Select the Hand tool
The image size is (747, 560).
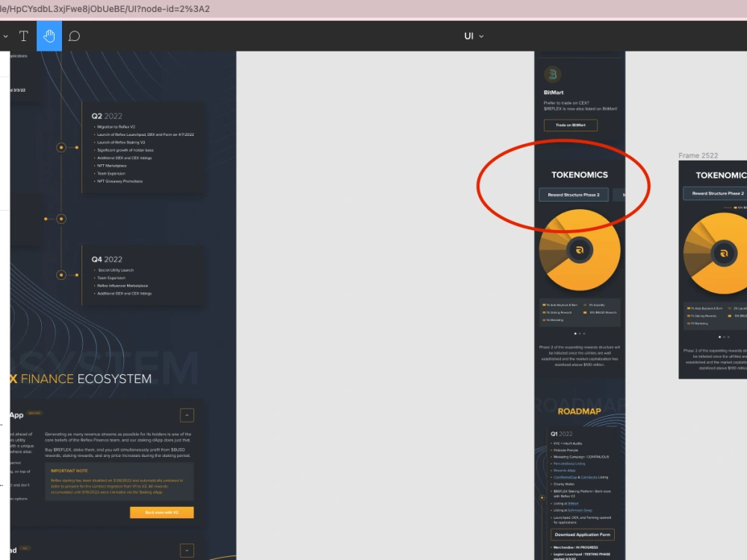coord(49,36)
